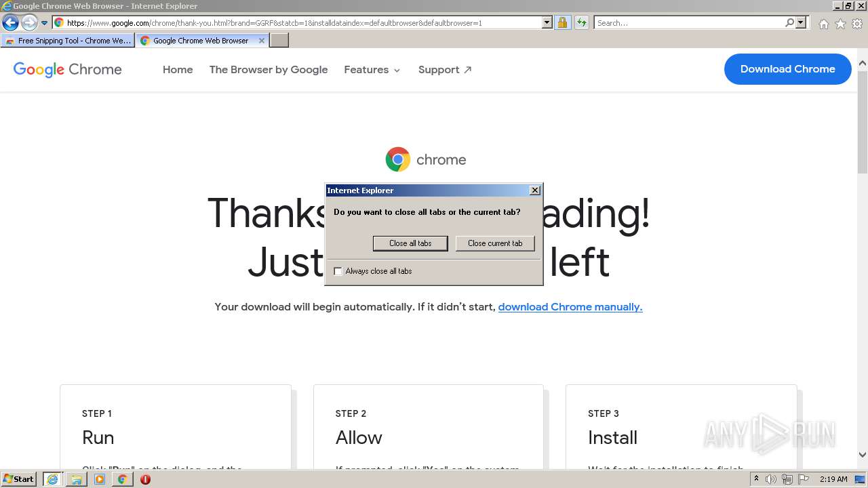Screen dimensions: 868x488
Task: Focus the IE search box
Action: tap(689, 23)
